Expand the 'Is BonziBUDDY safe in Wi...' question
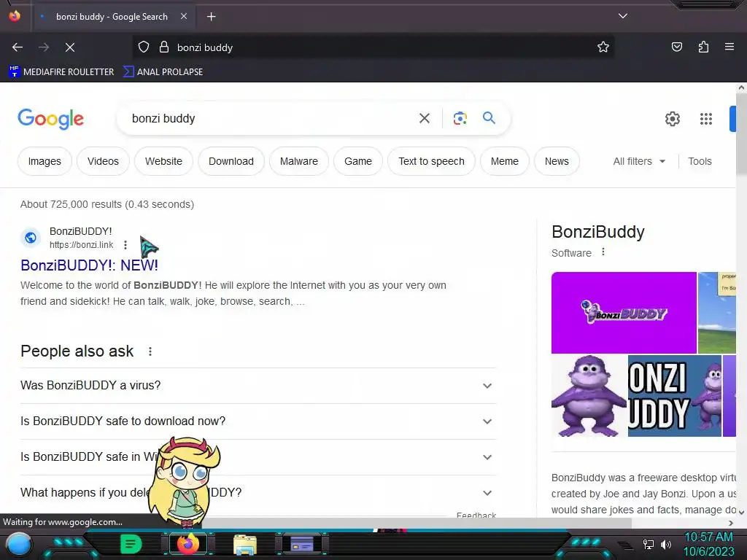747x560 pixels. click(x=258, y=456)
